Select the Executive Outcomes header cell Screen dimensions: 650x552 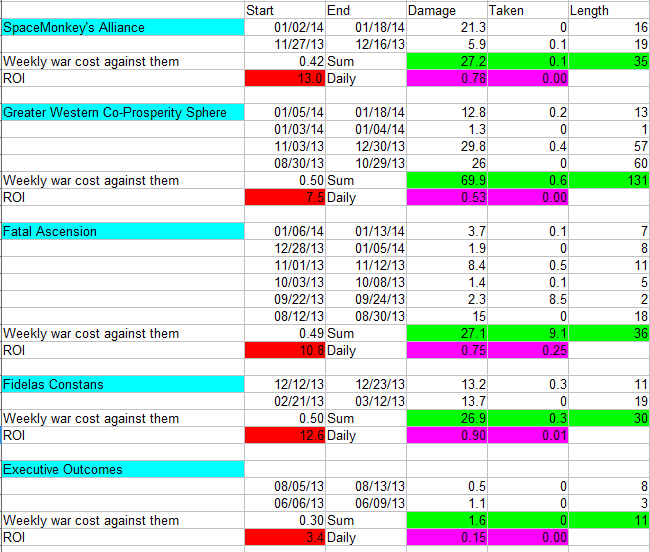click(x=123, y=469)
